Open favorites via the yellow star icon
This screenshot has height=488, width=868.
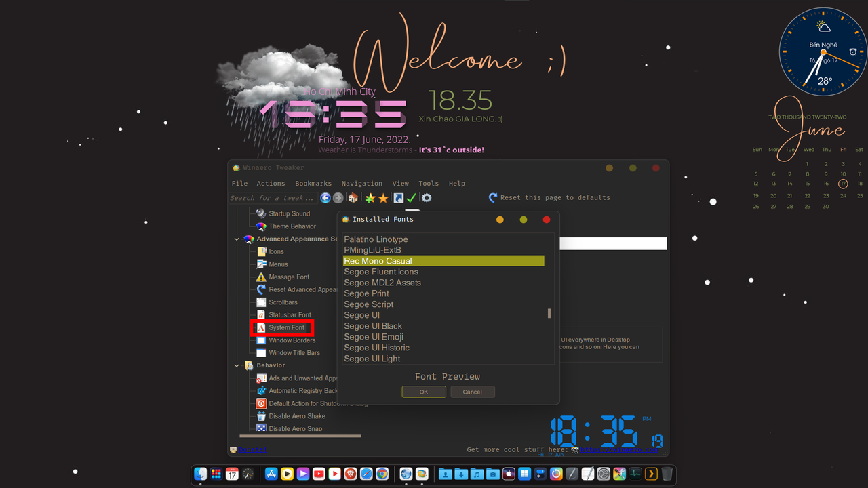coord(383,197)
